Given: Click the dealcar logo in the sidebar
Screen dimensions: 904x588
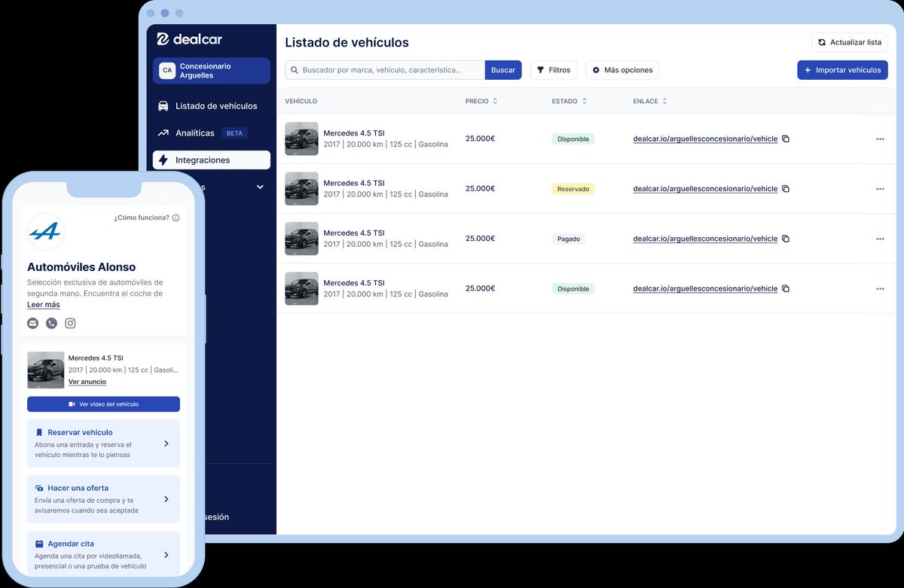Looking at the screenshot, I should [x=189, y=39].
